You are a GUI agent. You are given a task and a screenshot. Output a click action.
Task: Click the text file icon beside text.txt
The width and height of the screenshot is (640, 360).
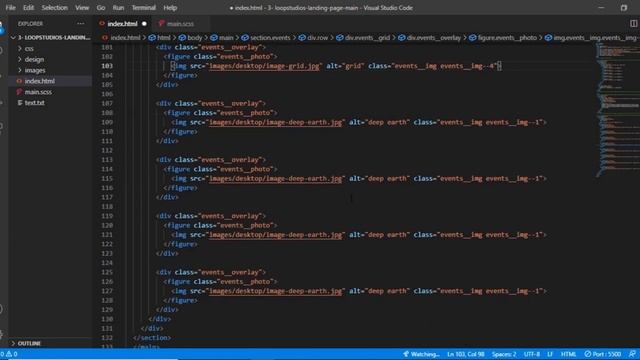pyautogui.click(x=19, y=103)
